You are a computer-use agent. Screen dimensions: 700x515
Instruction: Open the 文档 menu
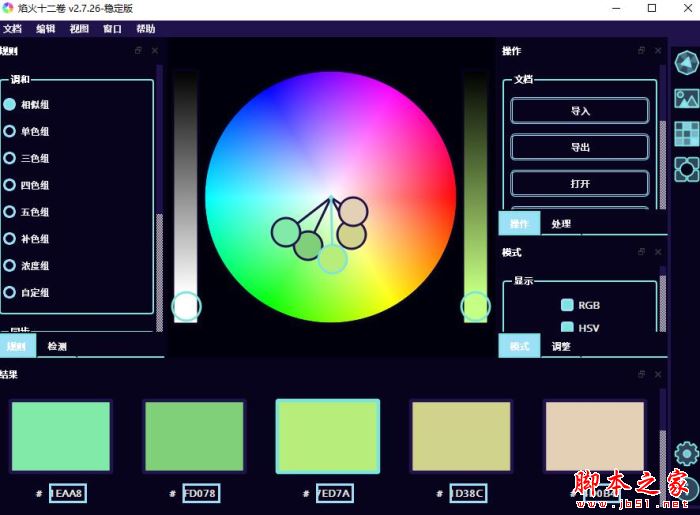(12, 29)
